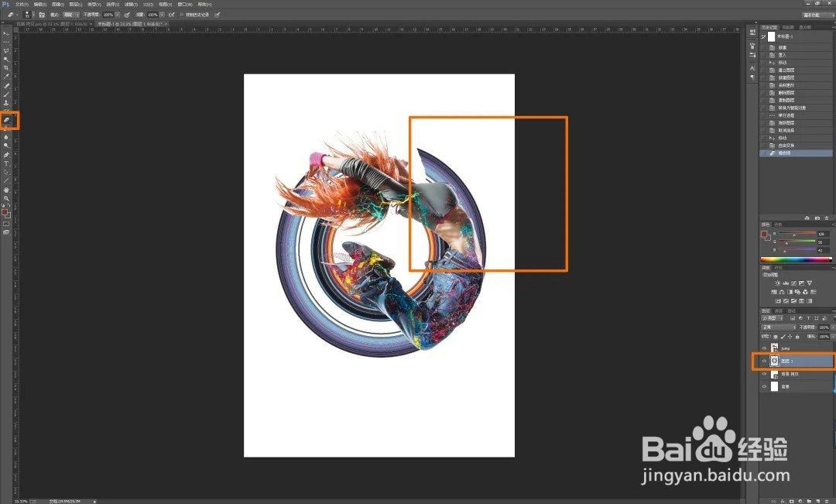Select the Crop tool
Image resolution: width=836 pixels, height=504 pixels.
click(x=6, y=67)
